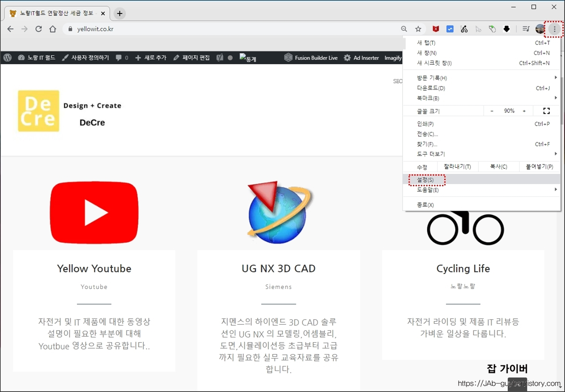Open the bicycle extension icon
The height and width of the screenshot is (392, 565).
click(x=464, y=29)
